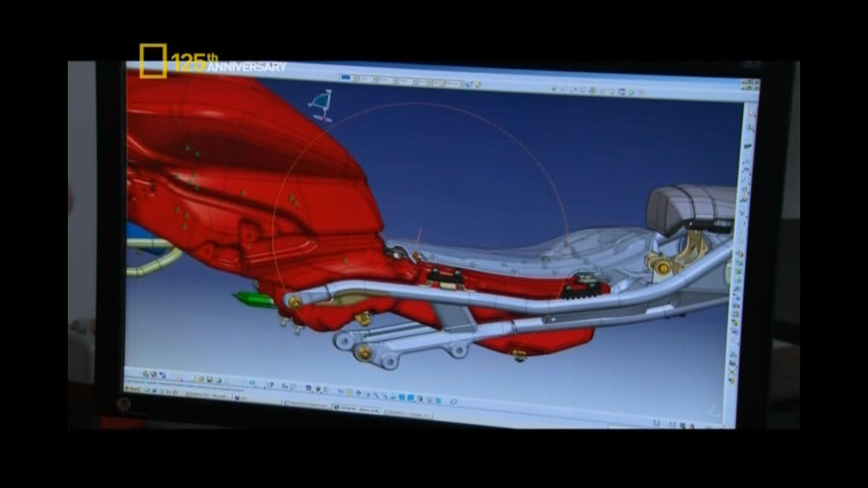868x488 pixels.
Task: Open the third graphic properties dropdown
Action: click(388, 80)
